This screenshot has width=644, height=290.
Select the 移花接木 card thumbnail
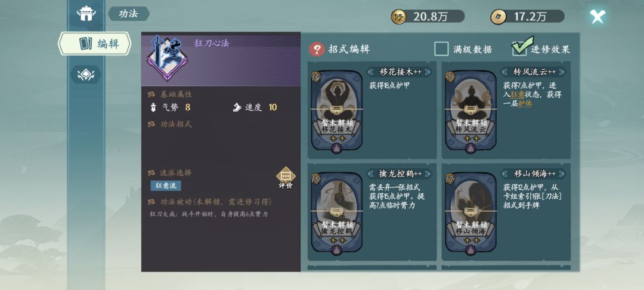pyautogui.click(x=336, y=112)
